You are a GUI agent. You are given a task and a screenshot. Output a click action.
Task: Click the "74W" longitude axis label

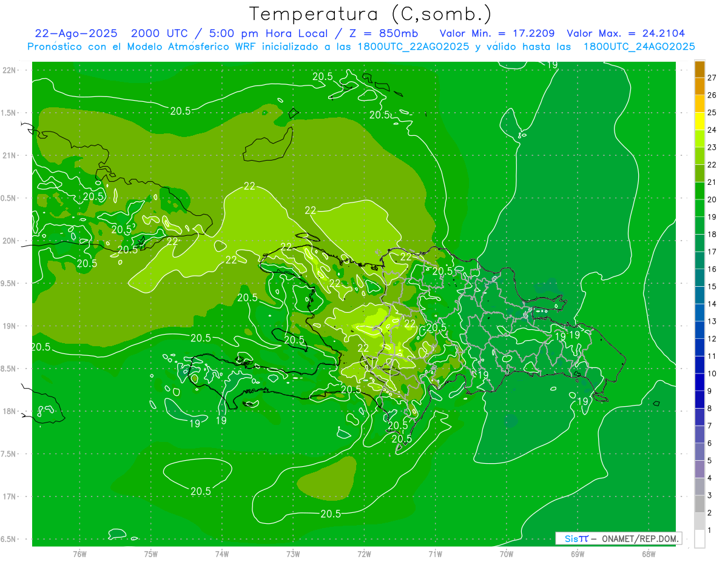click(x=222, y=554)
